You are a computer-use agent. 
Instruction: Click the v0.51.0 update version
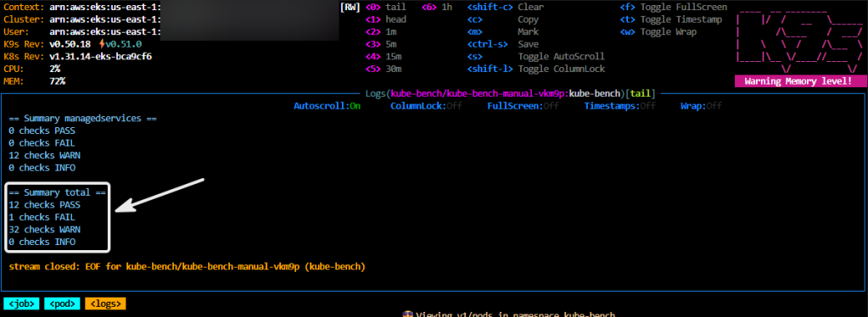click(x=120, y=44)
